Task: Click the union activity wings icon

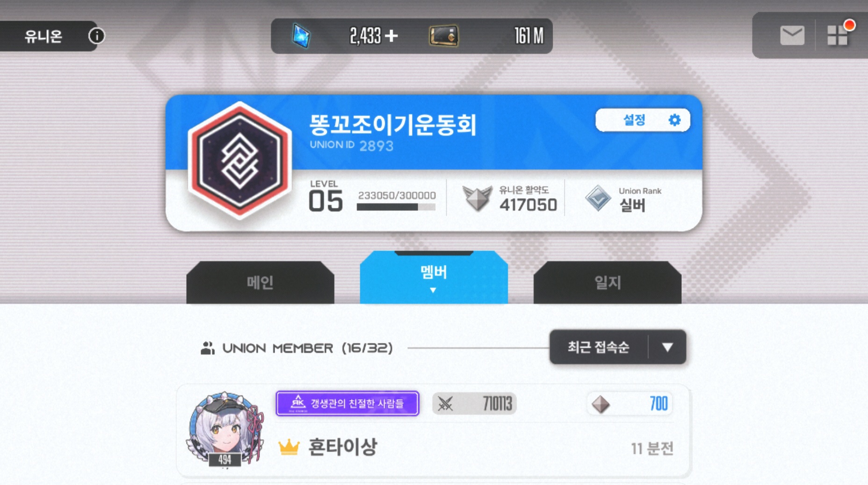Action: (477, 197)
